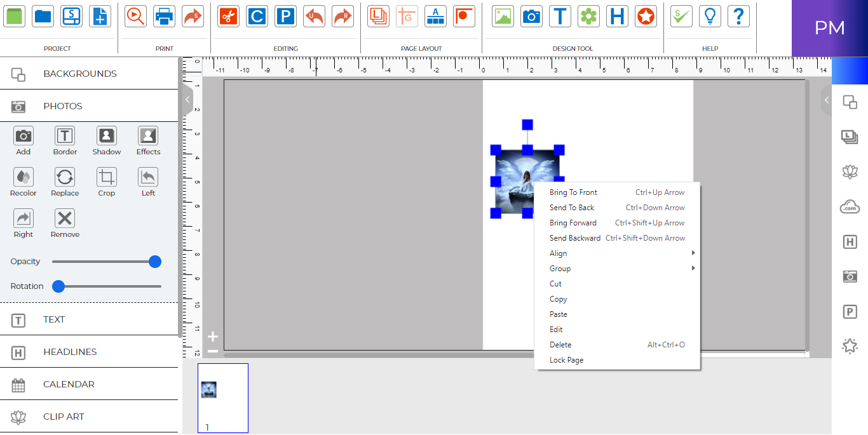This screenshot has width=868, height=435.
Task: Click the red star Design Tool icon
Action: tap(646, 16)
